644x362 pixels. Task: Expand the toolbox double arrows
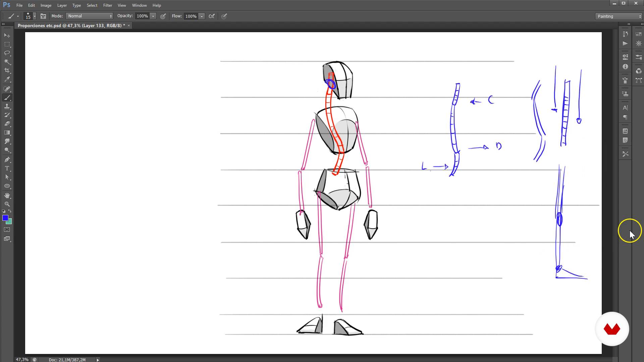coord(3,24)
